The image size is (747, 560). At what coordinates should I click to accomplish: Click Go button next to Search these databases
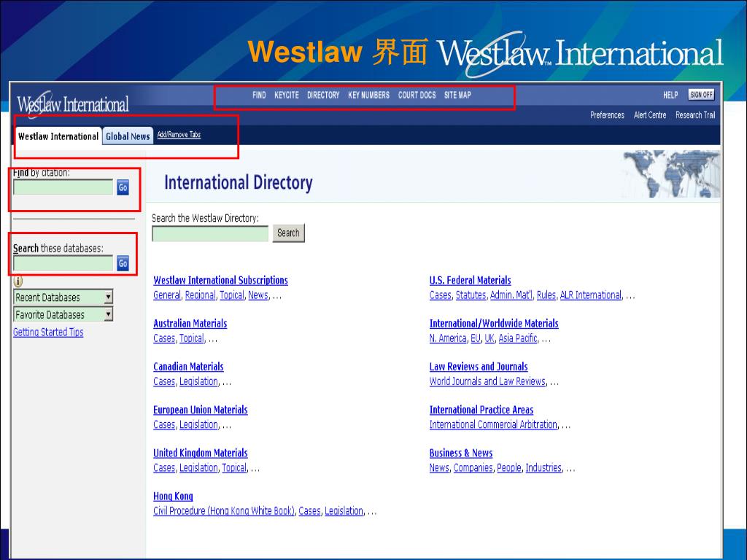click(123, 263)
